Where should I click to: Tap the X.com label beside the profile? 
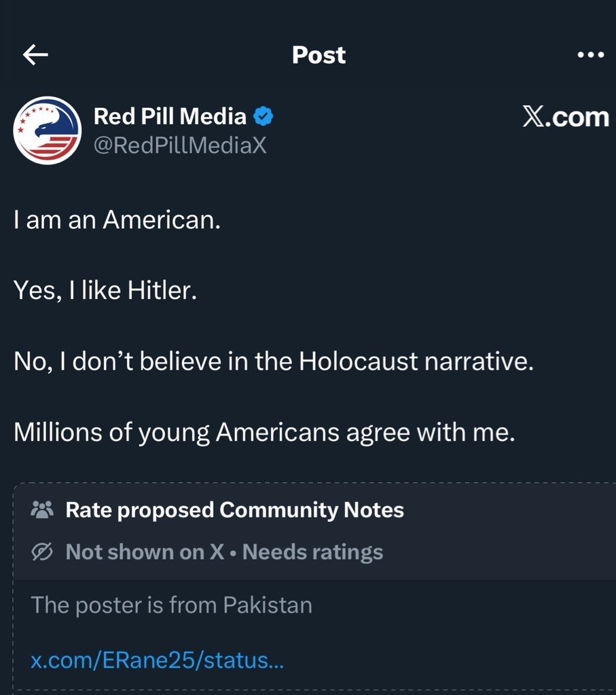[x=566, y=118]
